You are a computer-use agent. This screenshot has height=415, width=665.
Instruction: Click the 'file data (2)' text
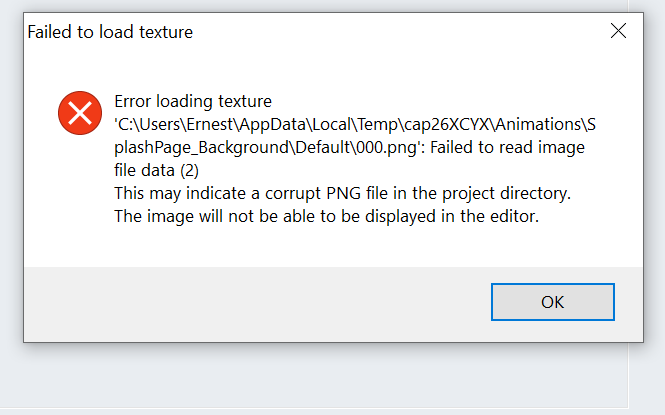[x=156, y=170]
